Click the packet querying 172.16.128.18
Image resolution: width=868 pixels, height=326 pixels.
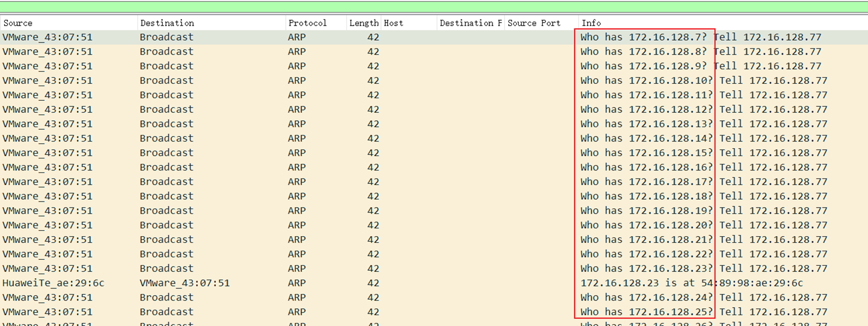pyautogui.click(x=646, y=196)
